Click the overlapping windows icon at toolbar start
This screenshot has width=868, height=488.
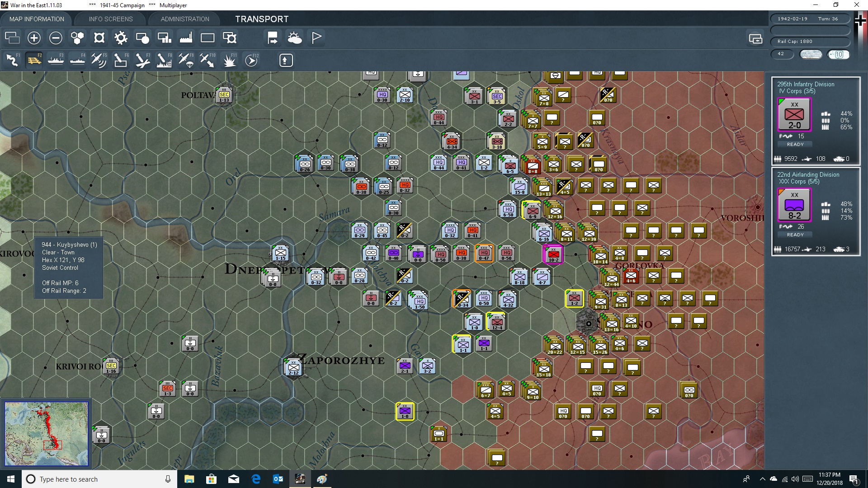tap(12, 38)
